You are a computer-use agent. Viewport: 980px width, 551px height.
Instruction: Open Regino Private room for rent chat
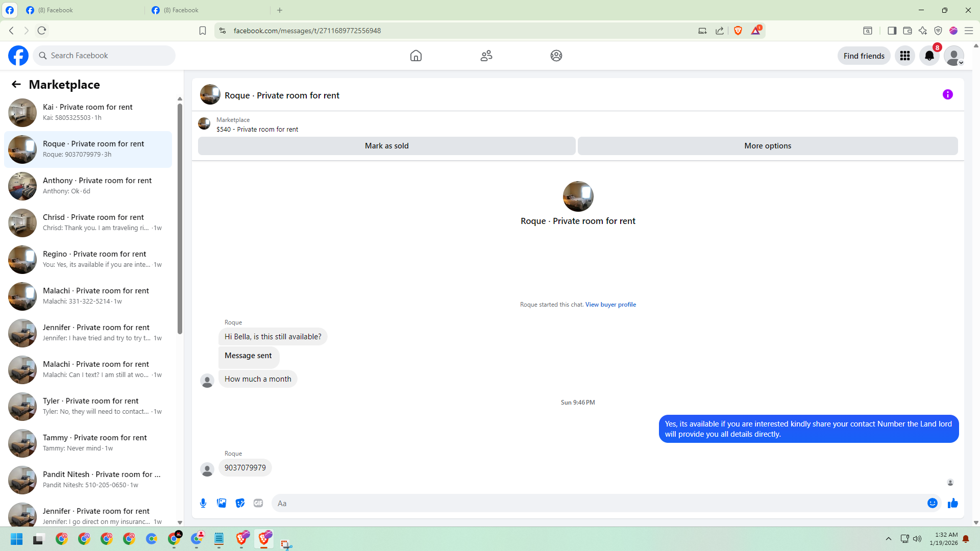[x=88, y=259]
